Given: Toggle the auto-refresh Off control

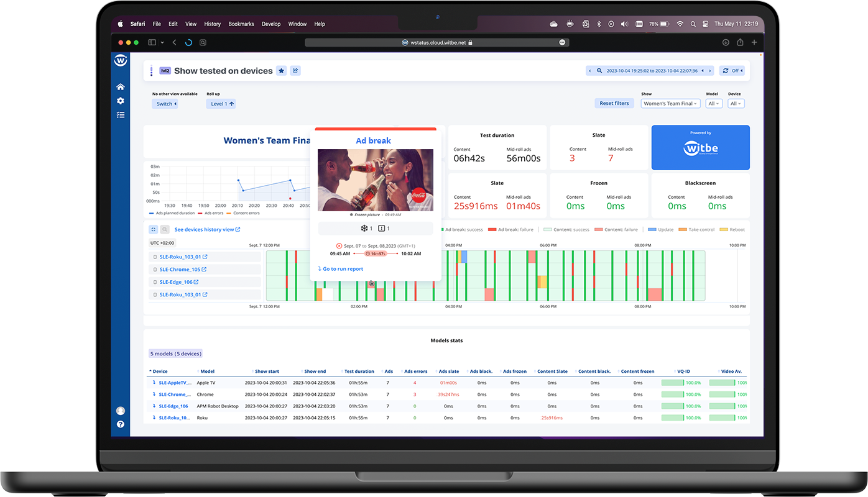Looking at the screenshot, I should pyautogui.click(x=732, y=71).
